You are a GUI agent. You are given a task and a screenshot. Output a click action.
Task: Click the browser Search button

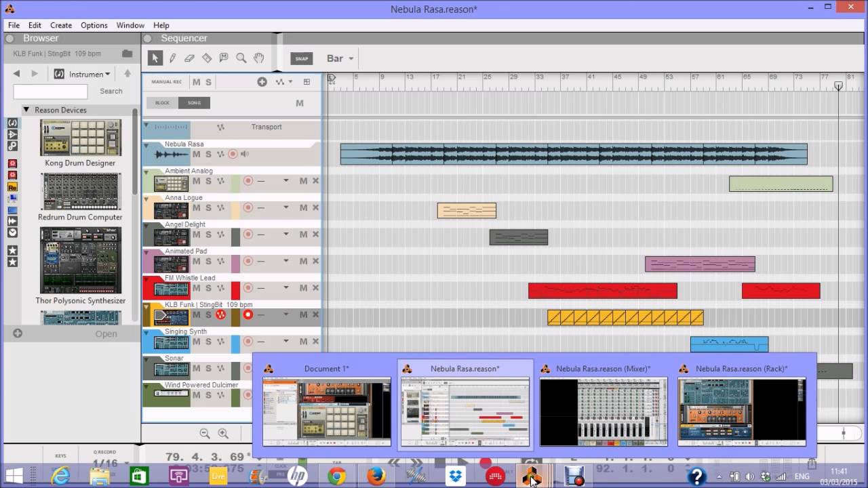(111, 91)
